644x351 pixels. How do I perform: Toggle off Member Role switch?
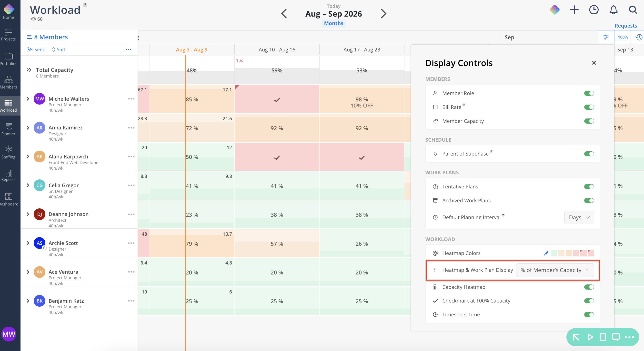click(589, 93)
